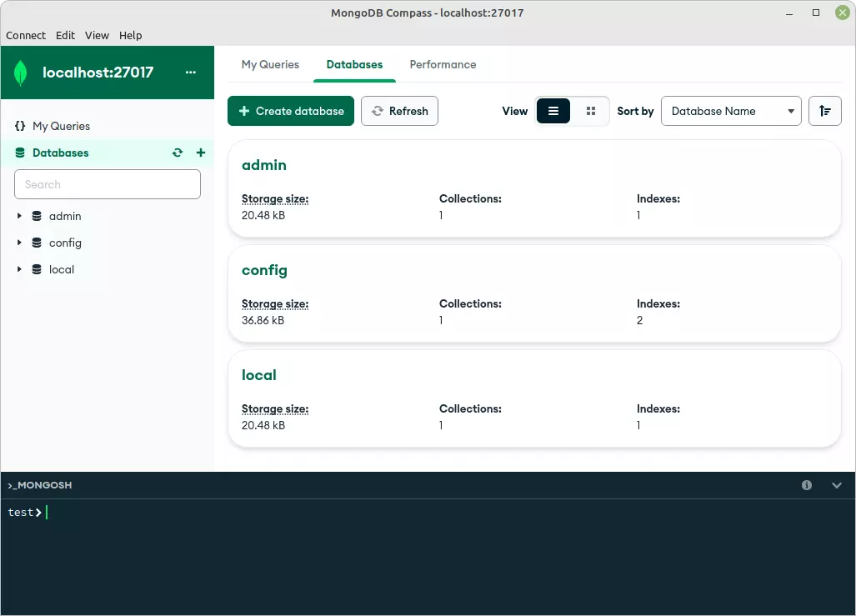Click the Create database button
The image size is (856, 616).
(x=290, y=112)
